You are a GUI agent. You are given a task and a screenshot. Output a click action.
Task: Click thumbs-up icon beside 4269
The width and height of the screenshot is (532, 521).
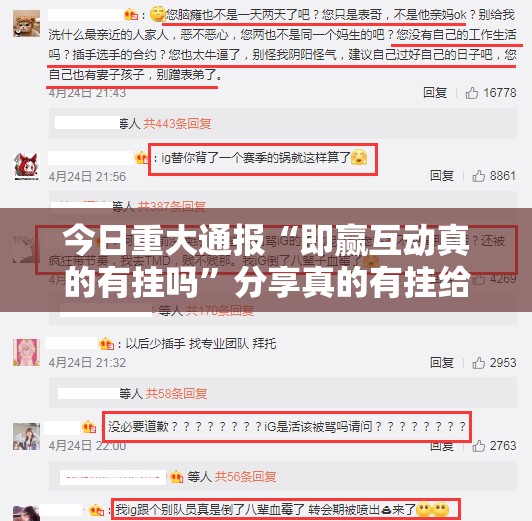(x=478, y=279)
